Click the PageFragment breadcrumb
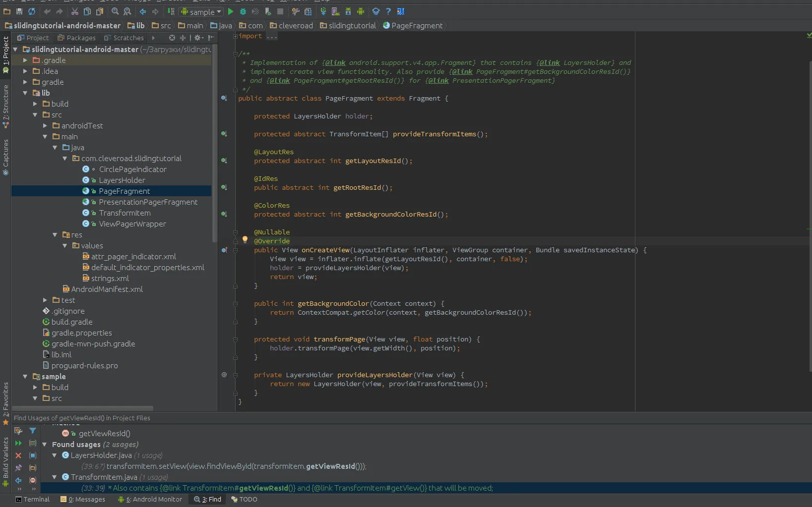The height and width of the screenshot is (507, 812). [412, 25]
